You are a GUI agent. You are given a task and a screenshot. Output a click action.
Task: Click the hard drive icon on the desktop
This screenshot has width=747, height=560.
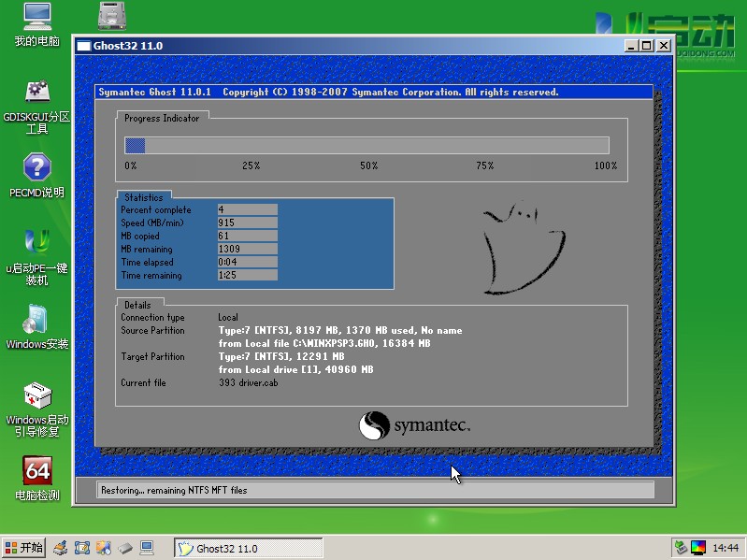click(x=112, y=16)
